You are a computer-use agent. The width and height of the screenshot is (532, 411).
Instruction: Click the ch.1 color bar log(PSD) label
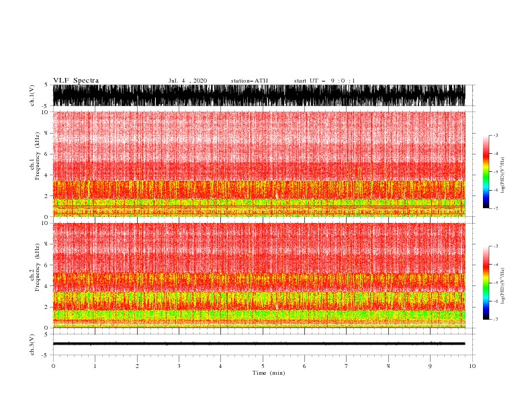(x=503, y=175)
